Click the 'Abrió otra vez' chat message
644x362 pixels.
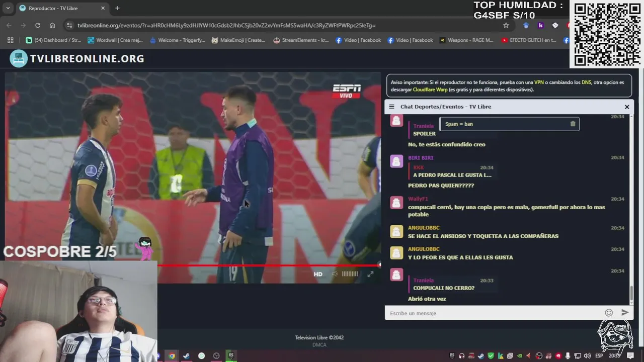click(427, 299)
